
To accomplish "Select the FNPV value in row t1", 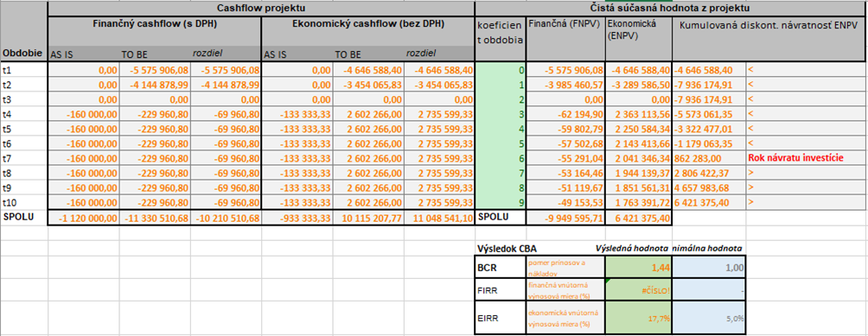I will coord(565,70).
